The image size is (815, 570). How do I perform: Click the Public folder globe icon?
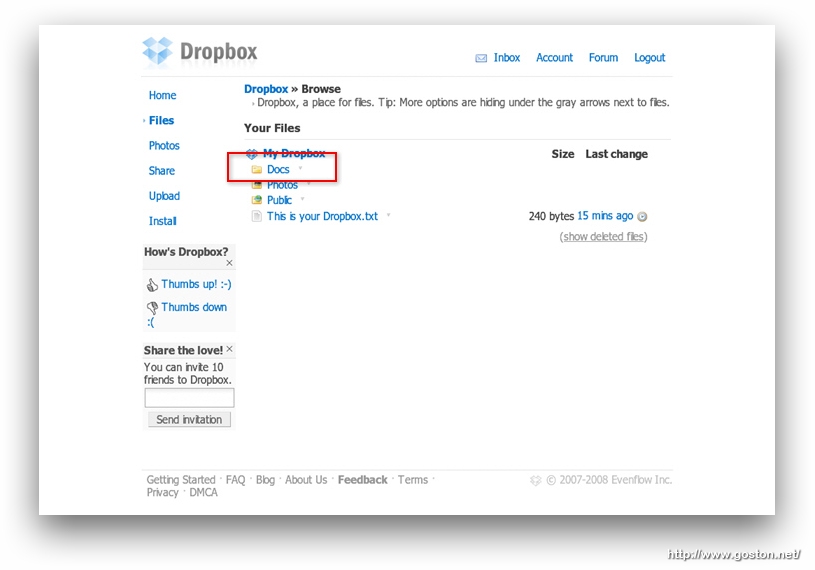tap(257, 200)
